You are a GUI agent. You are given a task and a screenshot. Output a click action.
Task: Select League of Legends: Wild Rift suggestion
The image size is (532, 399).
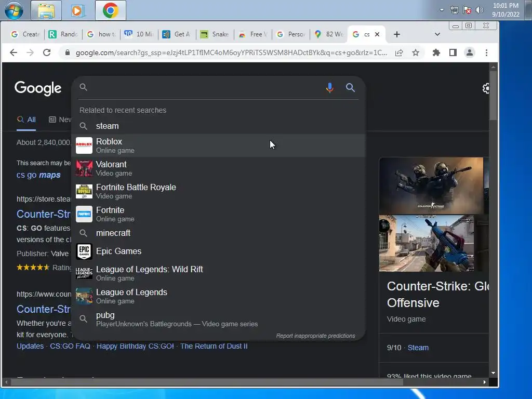click(x=218, y=273)
